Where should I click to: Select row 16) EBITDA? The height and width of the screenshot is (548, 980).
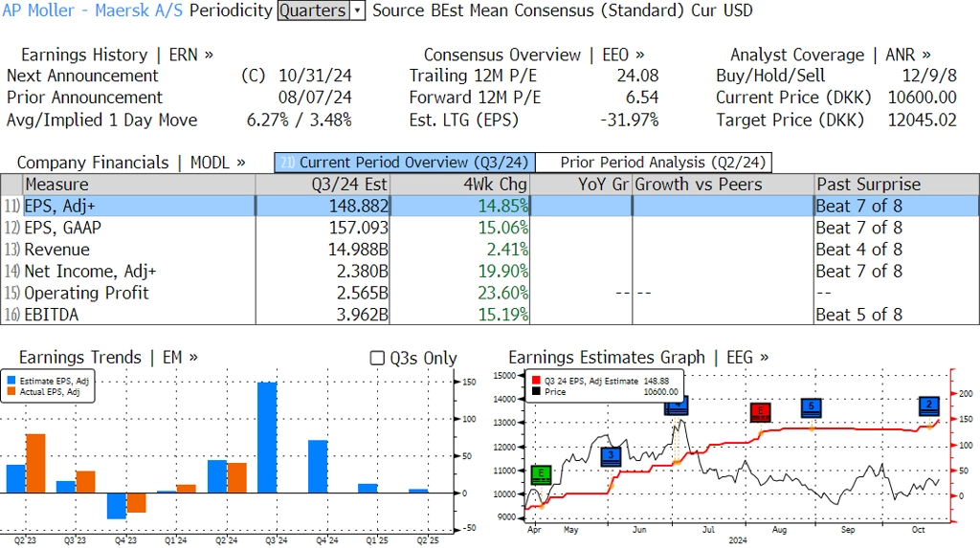point(490,315)
